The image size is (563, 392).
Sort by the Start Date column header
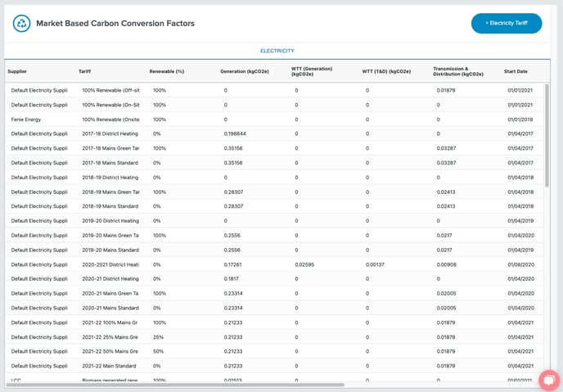[x=516, y=71]
